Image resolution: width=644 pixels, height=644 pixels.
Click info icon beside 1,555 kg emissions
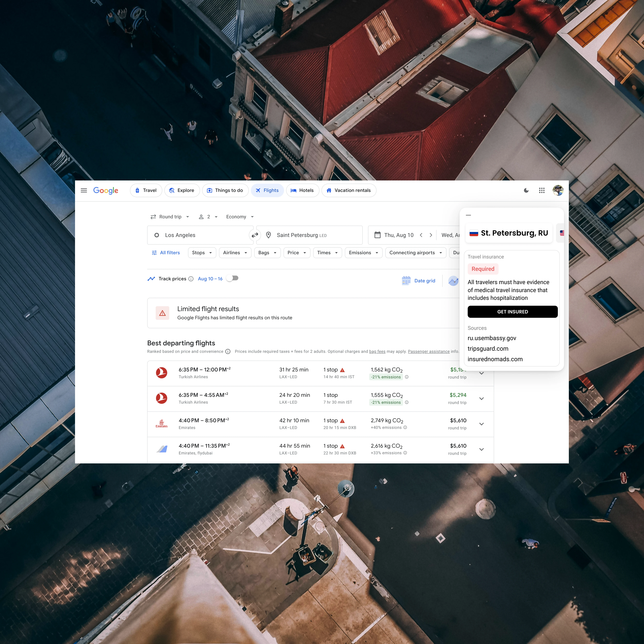pyautogui.click(x=407, y=402)
